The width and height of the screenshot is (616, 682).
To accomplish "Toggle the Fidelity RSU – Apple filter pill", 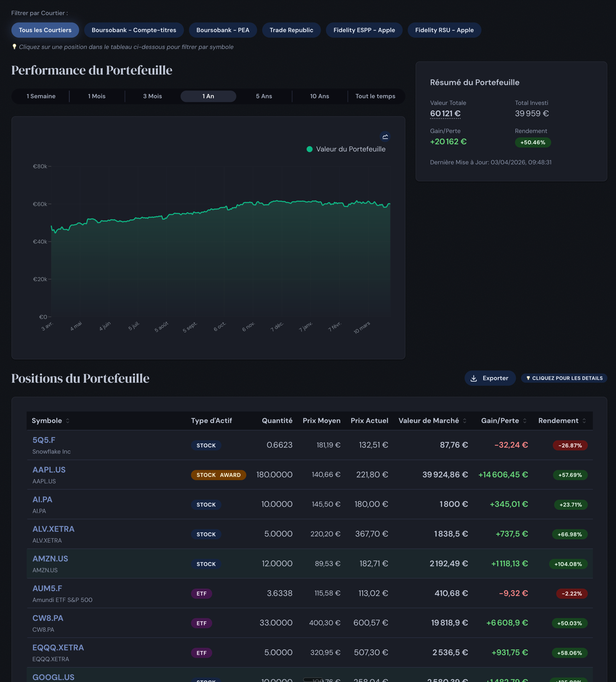I will [444, 30].
